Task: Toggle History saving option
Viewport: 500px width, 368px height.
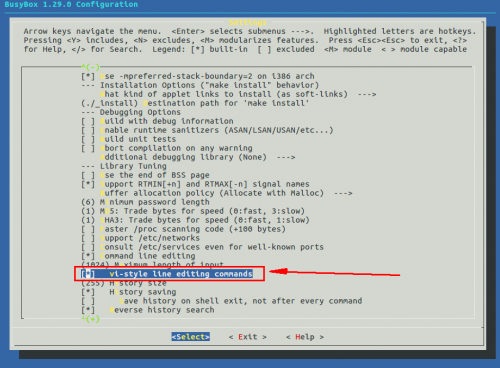Action: coord(129,292)
